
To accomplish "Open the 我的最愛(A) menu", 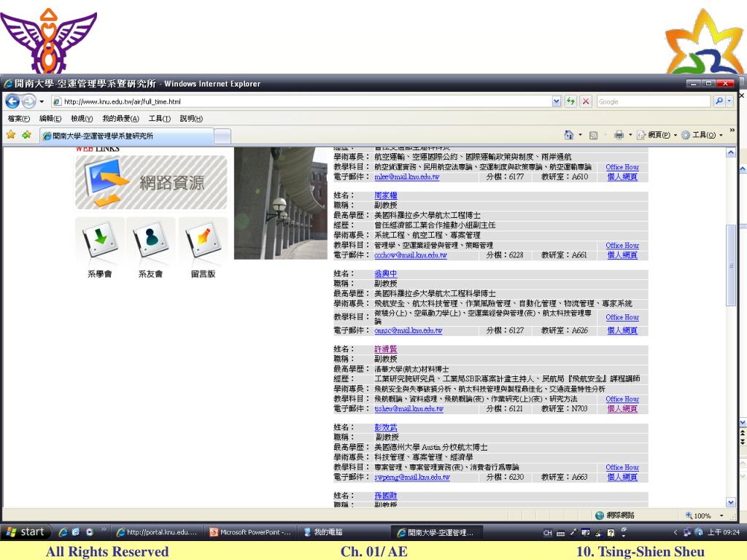I will [120, 119].
